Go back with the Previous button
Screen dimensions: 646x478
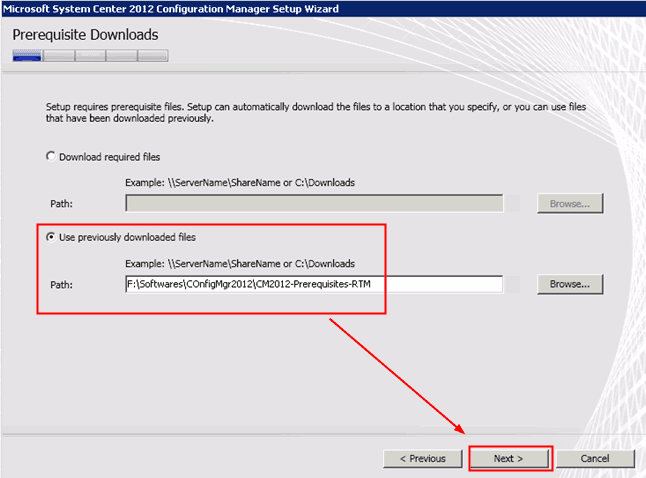coord(423,459)
